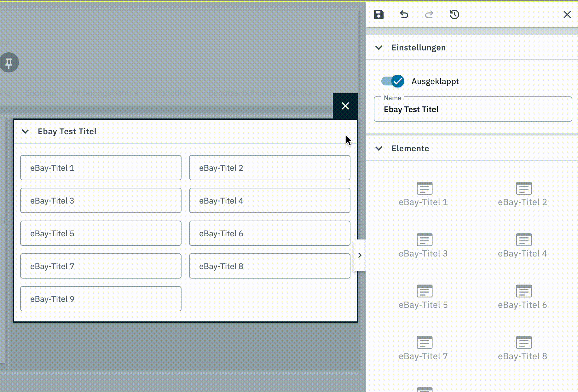Save changes with the floppy disk icon
This screenshot has height=392, width=578.
[x=379, y=14]
